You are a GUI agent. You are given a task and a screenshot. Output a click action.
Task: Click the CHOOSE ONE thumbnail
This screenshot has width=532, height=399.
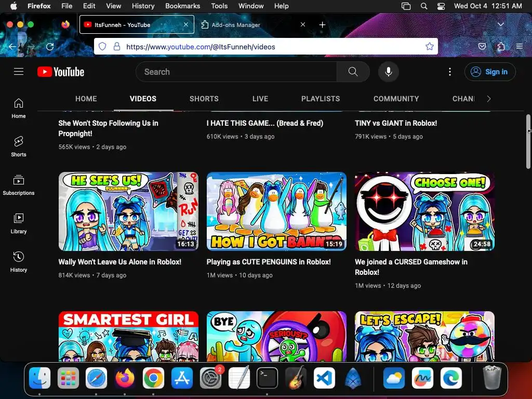(424, 211)
